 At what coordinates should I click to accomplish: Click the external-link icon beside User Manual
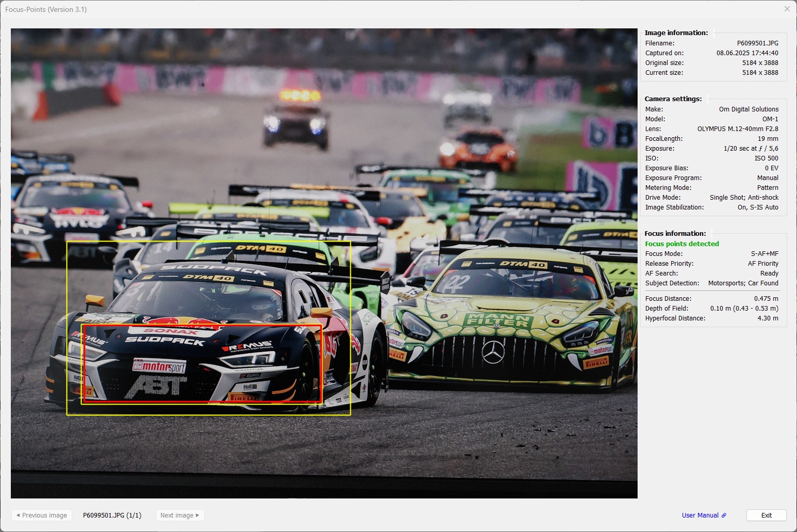click(x=724, y=515)
